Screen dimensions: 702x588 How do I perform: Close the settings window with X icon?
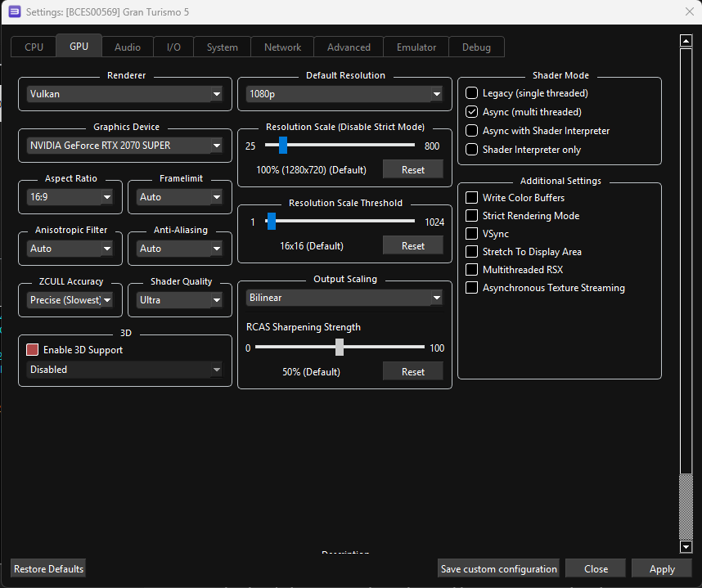689,11
